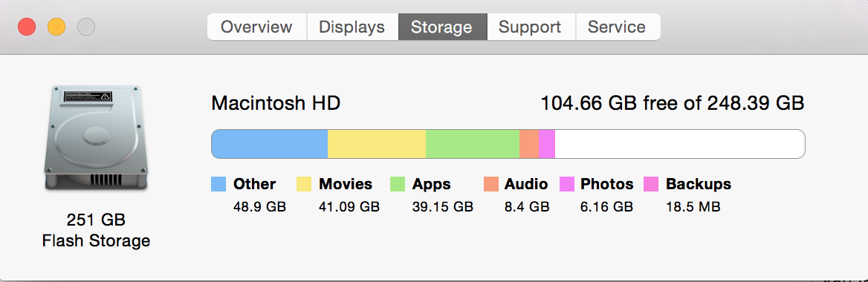The width and height of the screenshot is (868, 282).
Task: Click the green Apps segment in storage bar
Action: point(473,144)
